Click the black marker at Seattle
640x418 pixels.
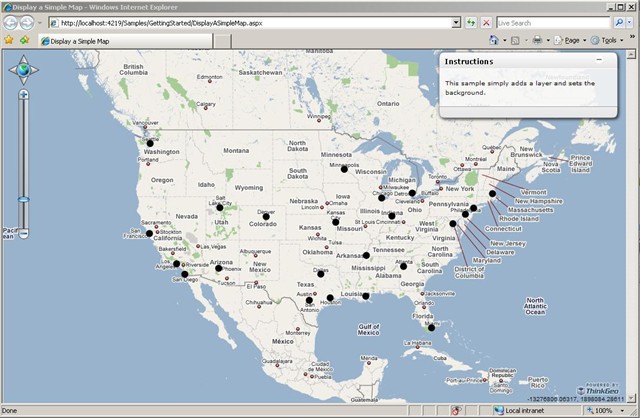click(150, 144)
